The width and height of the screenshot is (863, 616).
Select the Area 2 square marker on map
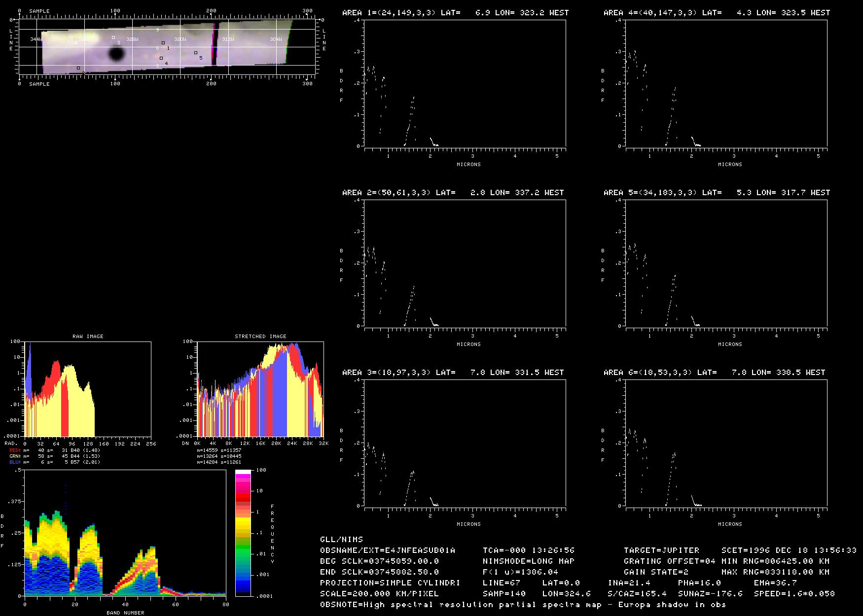coord(78,68)
